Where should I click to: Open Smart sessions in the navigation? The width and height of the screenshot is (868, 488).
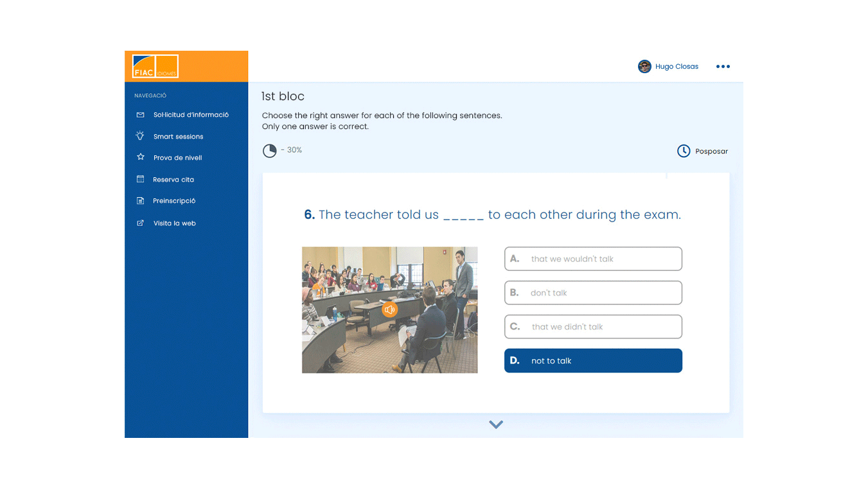[178, 137]
